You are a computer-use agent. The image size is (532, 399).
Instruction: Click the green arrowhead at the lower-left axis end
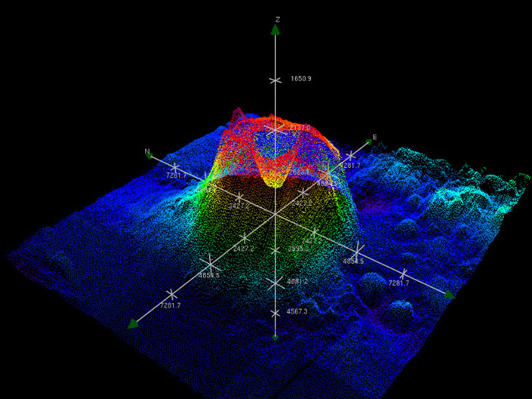134,323
